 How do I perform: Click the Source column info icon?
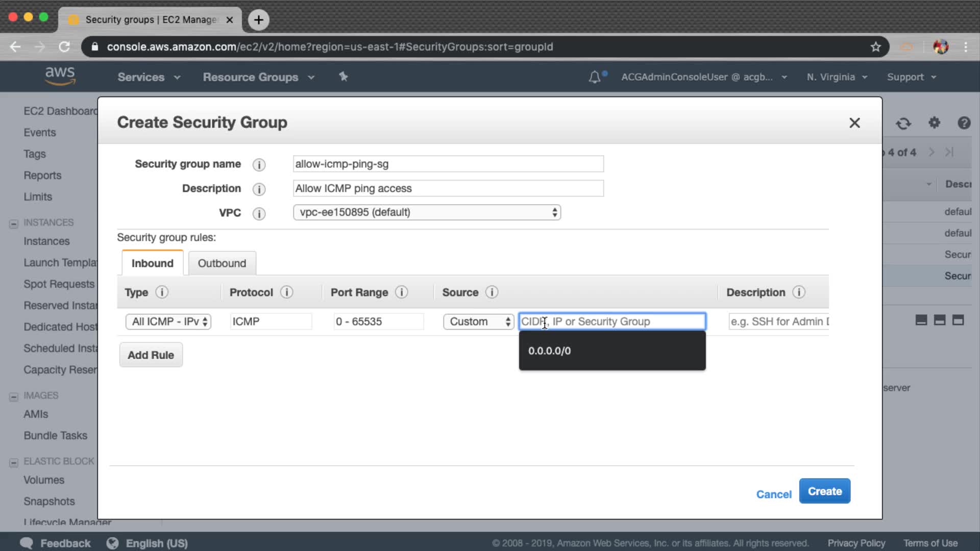coord(492,292)
